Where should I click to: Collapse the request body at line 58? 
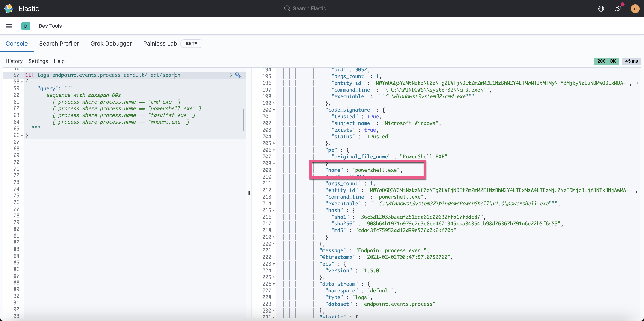click(x=22, y=82)
